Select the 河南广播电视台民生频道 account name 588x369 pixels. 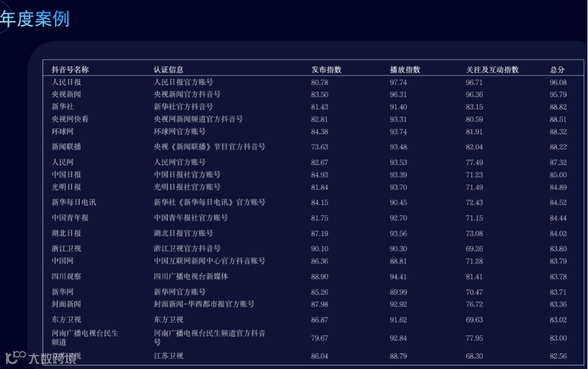point(85,338)
